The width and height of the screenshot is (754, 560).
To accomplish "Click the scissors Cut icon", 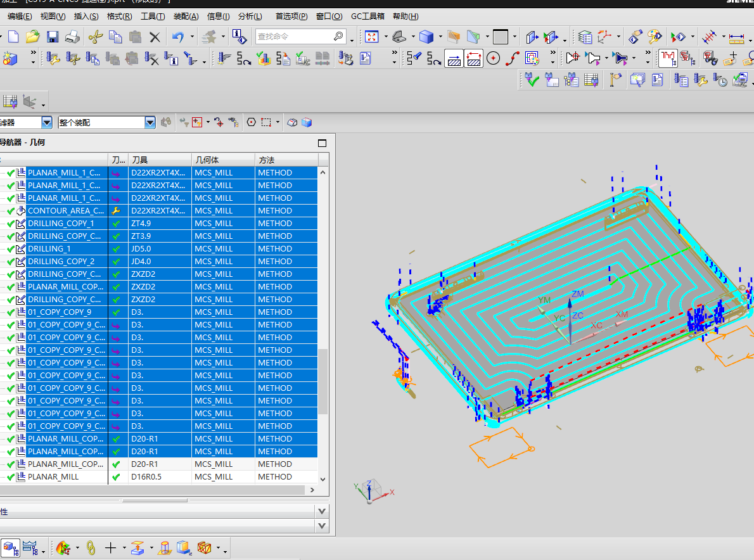I will (x=95, y=37).
